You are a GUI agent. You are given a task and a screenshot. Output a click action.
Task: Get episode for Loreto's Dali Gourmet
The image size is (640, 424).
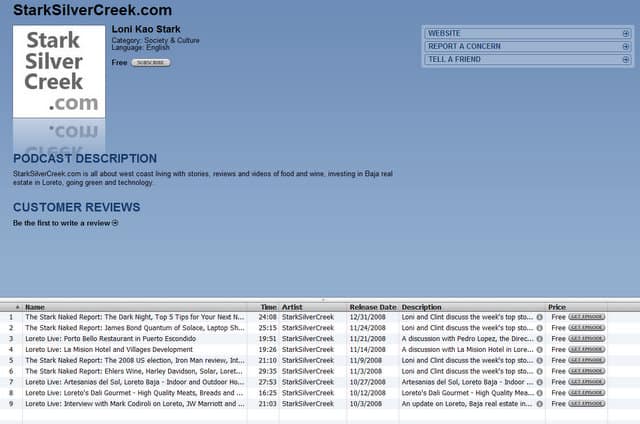[586, 393]
